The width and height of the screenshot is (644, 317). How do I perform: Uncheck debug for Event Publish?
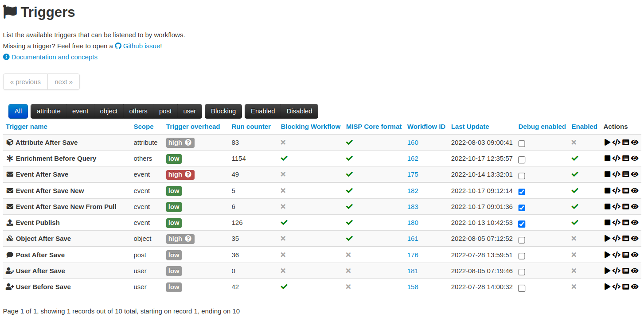tap(522, 224)
